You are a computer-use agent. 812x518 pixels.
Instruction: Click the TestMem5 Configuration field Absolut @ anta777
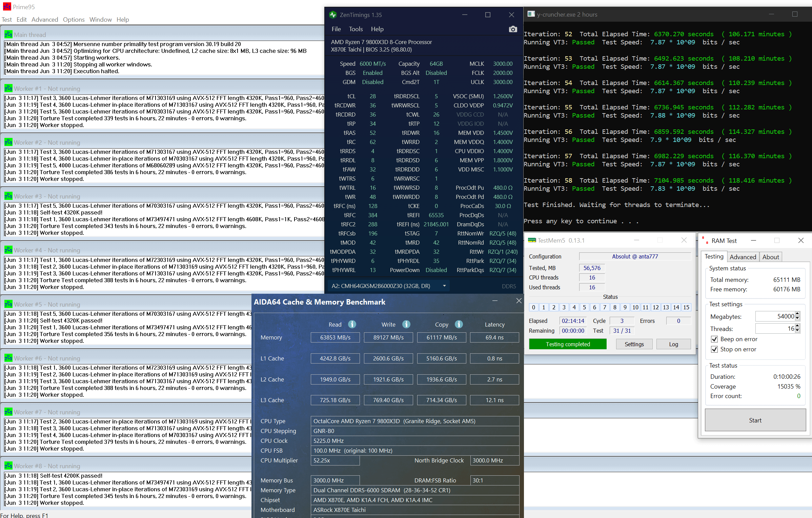(x=635, y=256)
